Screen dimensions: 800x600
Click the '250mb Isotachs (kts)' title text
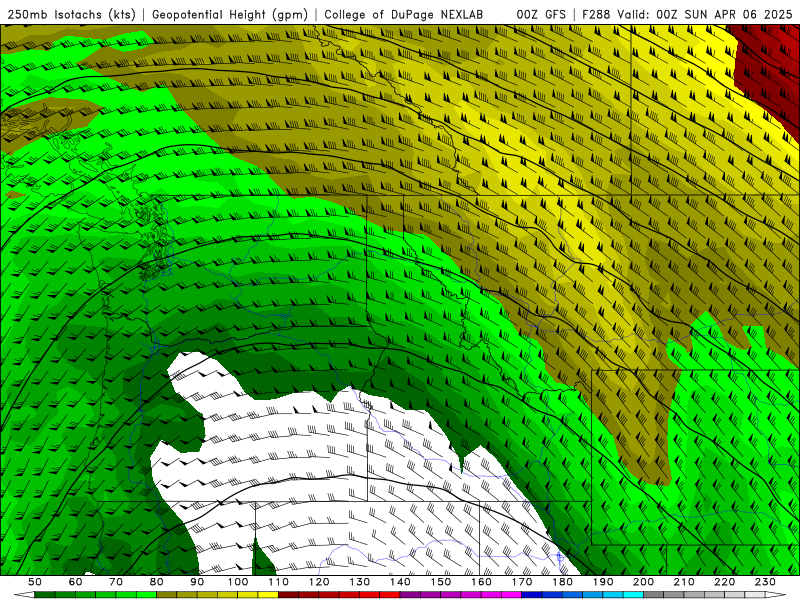pyautogui.click(x=71, y=14)
